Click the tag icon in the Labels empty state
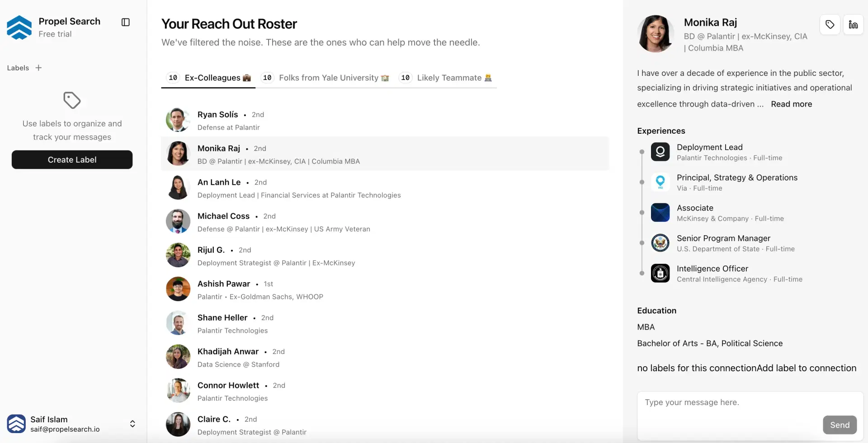This screenshot has height=443, width=868. pos(72,100)
